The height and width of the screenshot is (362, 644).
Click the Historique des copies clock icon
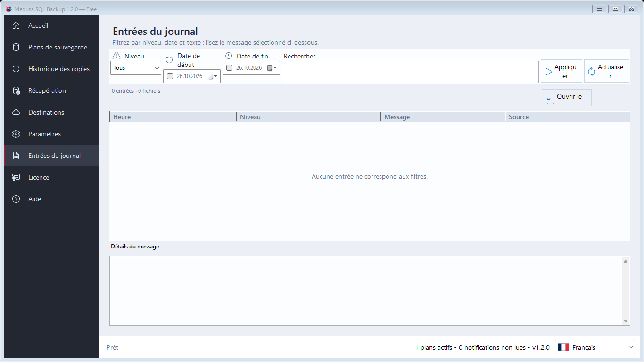tap(16, 69)
